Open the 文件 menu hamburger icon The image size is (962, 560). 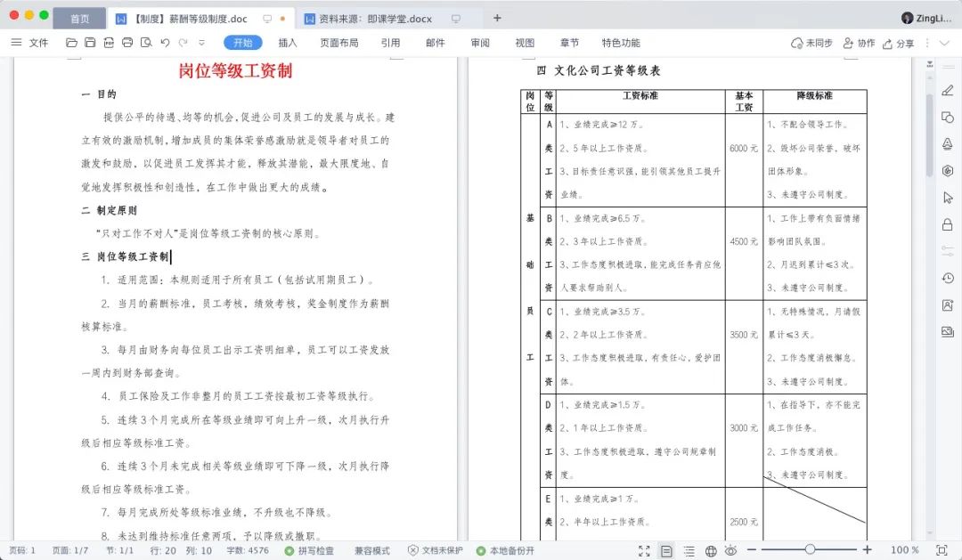[x=17, y=43]
